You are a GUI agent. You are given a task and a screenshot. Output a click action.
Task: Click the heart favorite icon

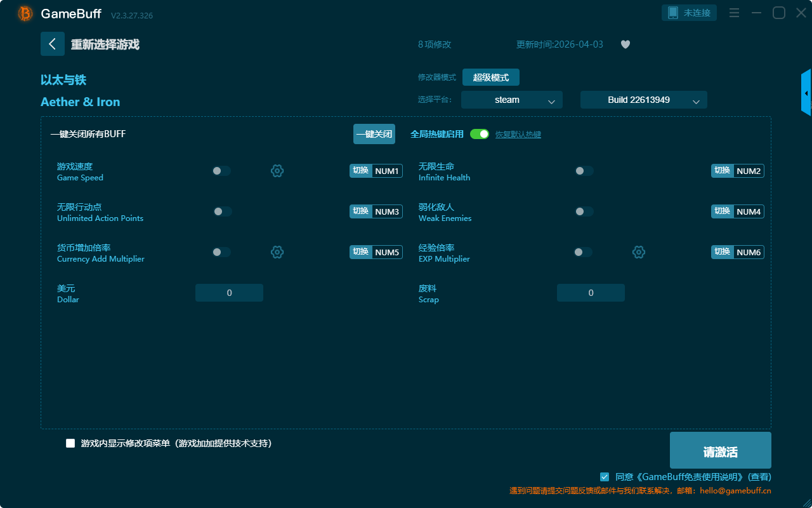click(x=625, y=44)
